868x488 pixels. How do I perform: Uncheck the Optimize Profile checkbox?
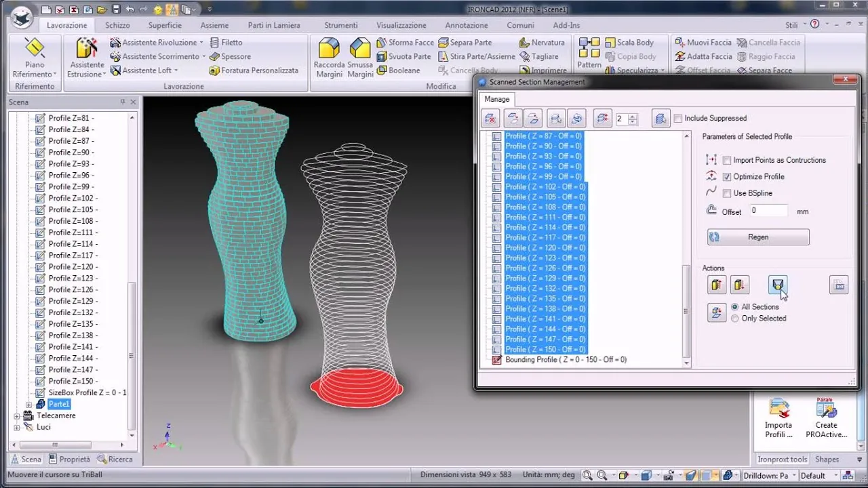coord(727,177)
